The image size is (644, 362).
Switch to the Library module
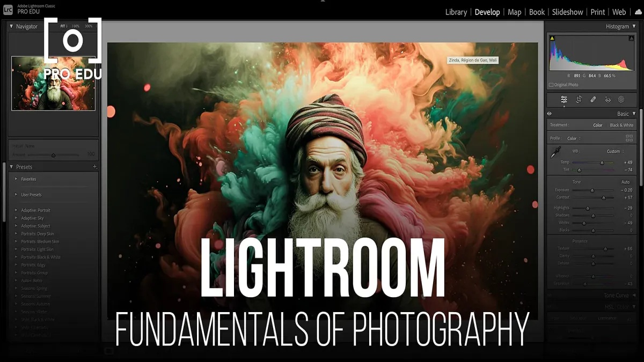[456, 12]
